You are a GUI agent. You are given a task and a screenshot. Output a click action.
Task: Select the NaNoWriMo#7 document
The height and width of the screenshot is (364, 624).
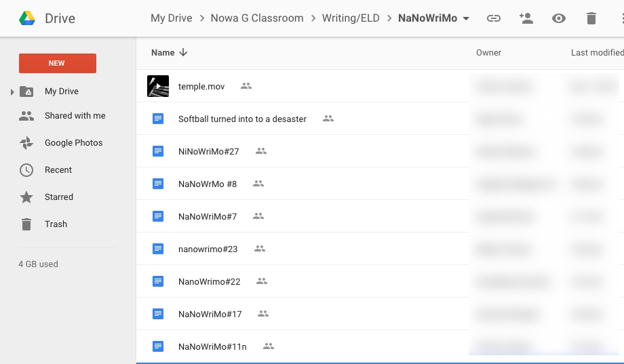[x=208, y=217]
